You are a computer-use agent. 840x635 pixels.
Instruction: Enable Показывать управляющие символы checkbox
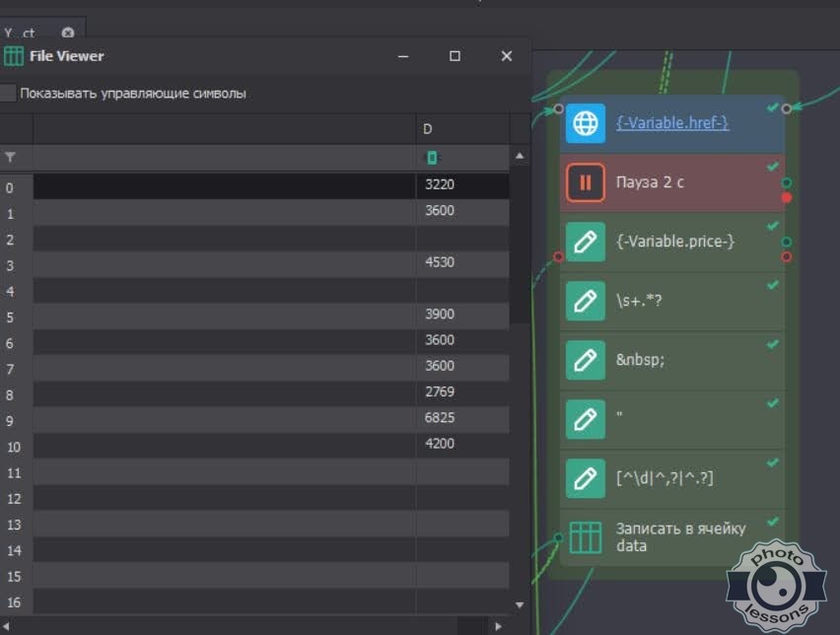click(x=9, y=94)
